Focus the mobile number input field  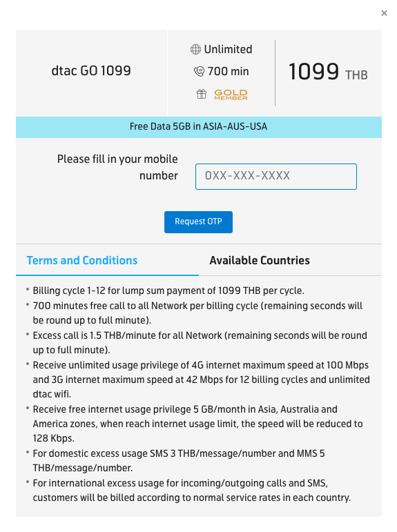[275, 177]
